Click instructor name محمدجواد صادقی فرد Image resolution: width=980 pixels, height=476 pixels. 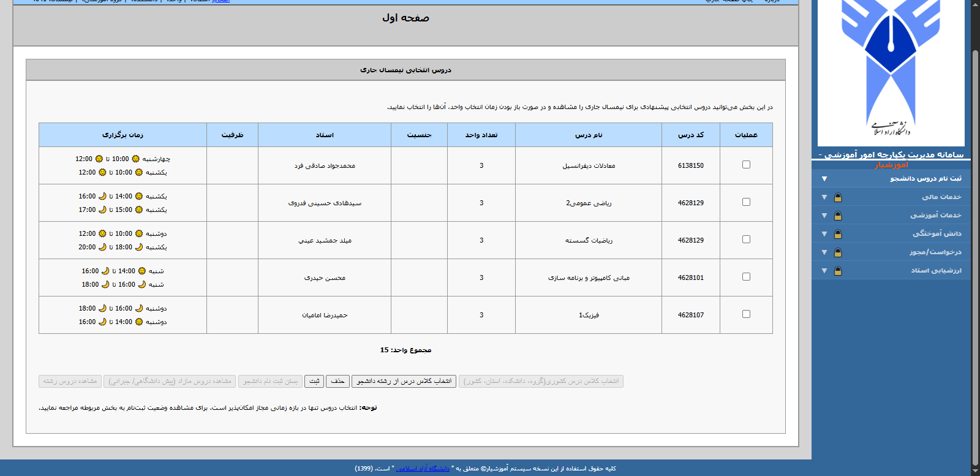[325, 165]
